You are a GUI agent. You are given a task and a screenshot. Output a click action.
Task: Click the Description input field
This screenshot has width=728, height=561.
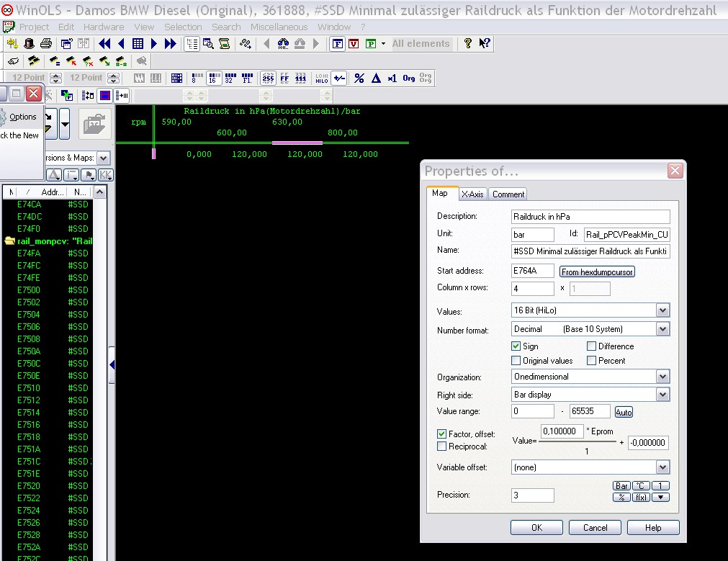[x=590, y=217]
